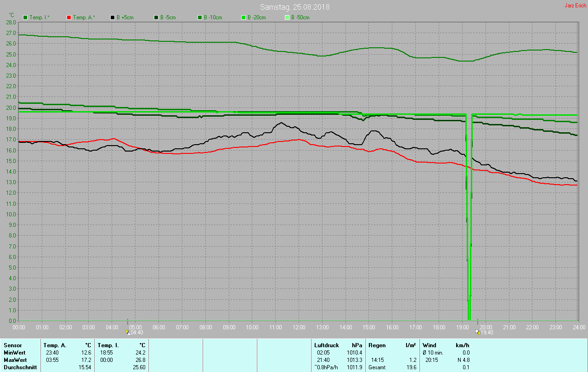This screenshot has height=372, width=588.
Task: Click the B -10cm legend swatch
Action: [x=200, y=17]
